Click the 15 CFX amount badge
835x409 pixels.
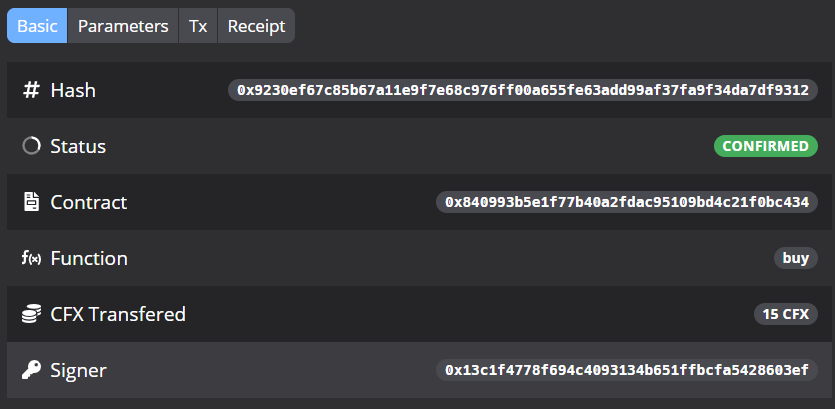[785, 314]
